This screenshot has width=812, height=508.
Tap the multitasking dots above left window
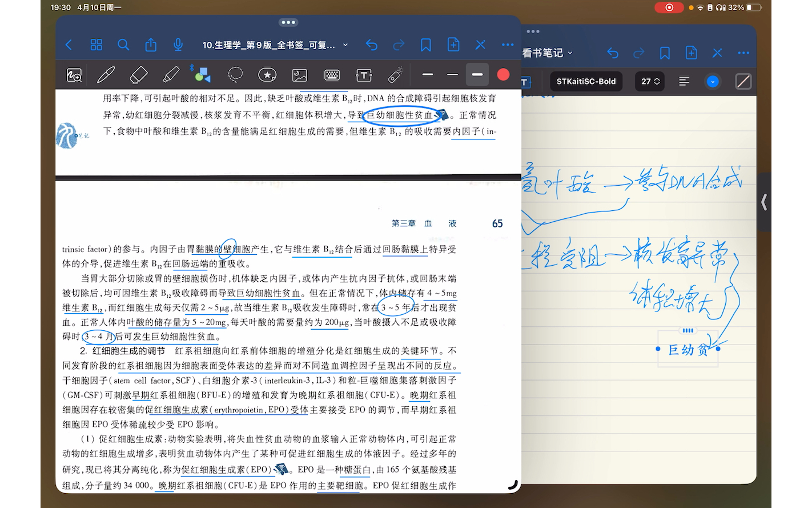(288, 22)
